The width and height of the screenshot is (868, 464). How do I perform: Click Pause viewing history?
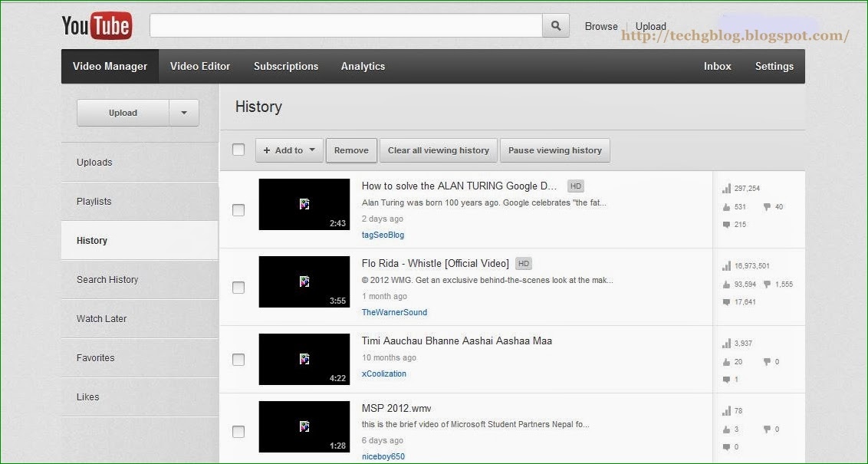555,150
